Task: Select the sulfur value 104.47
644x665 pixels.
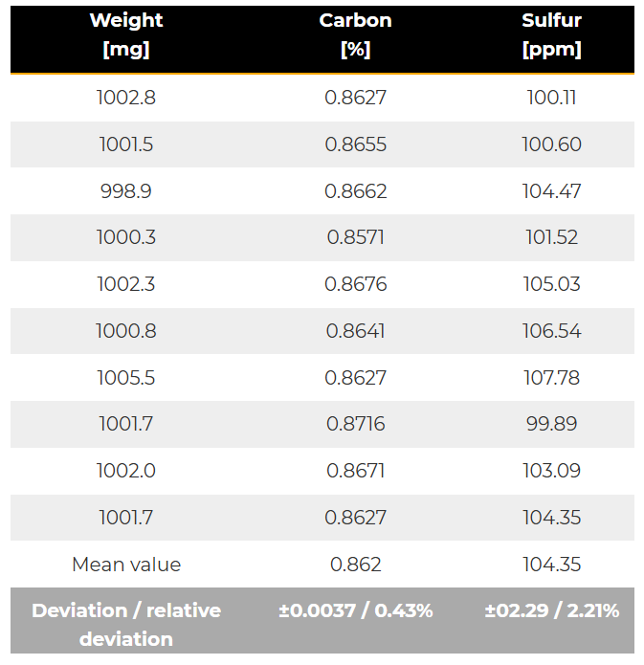Action: [551, 191]
